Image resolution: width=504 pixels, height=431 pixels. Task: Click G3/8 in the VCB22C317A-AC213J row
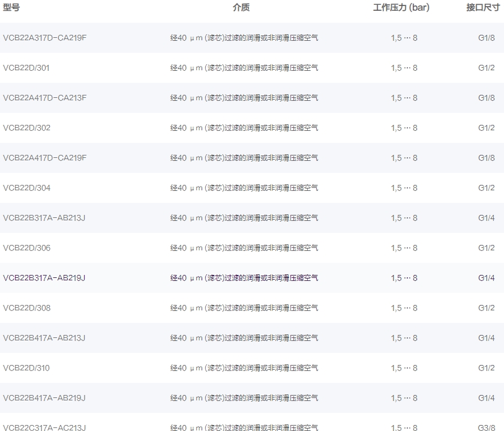487,427
